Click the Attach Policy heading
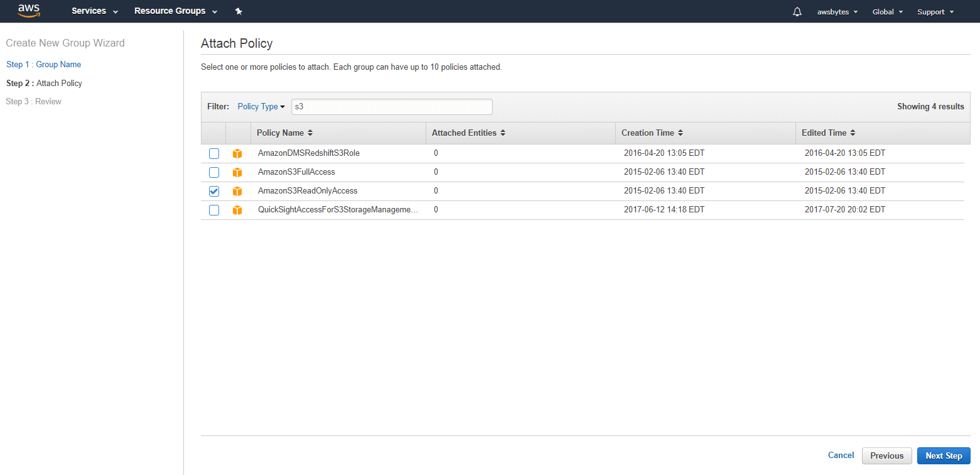The height and width of the screenshot is (475, 980). click(237, 43)
